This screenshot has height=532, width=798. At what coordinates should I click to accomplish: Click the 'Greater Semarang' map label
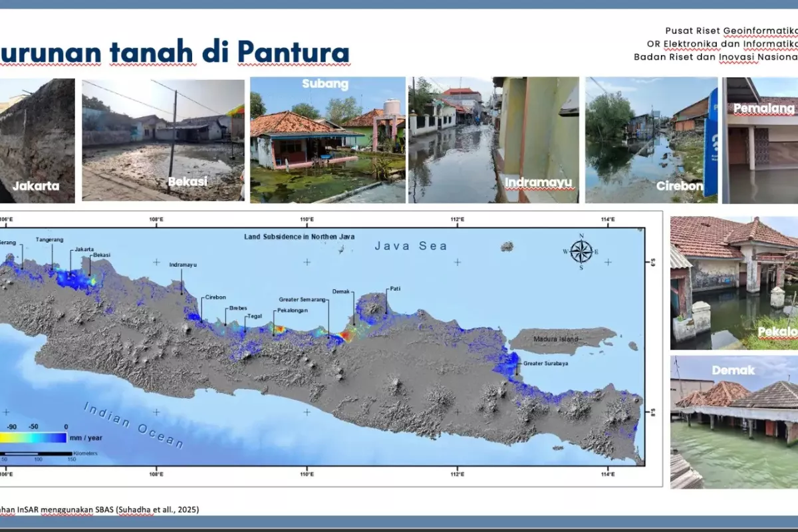click(x=303, y=300)
